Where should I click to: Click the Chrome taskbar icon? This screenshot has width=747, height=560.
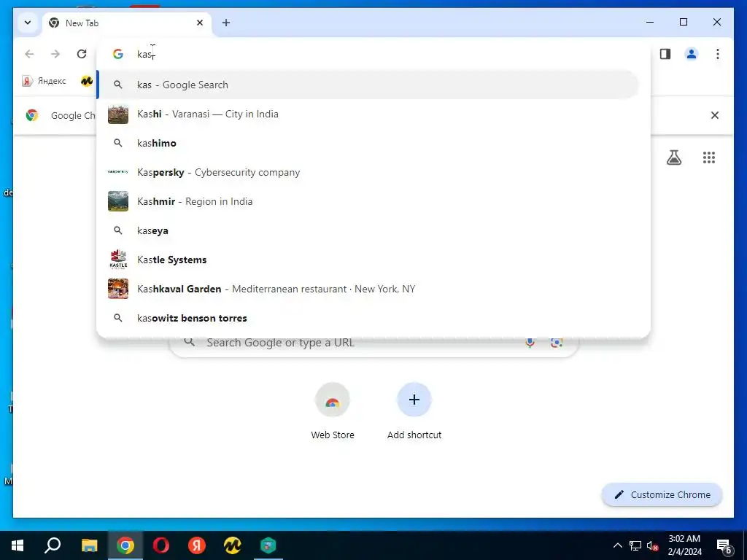coord(125,545)
